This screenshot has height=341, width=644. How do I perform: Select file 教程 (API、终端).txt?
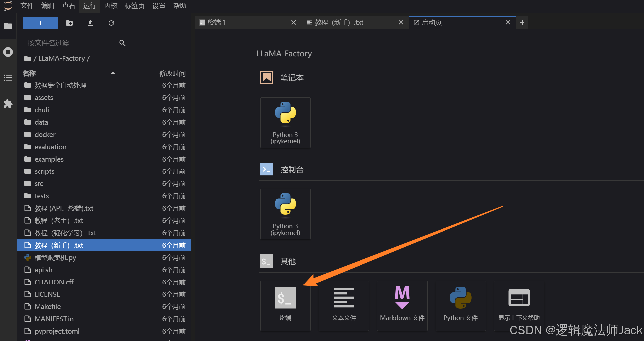pos(104,208)
